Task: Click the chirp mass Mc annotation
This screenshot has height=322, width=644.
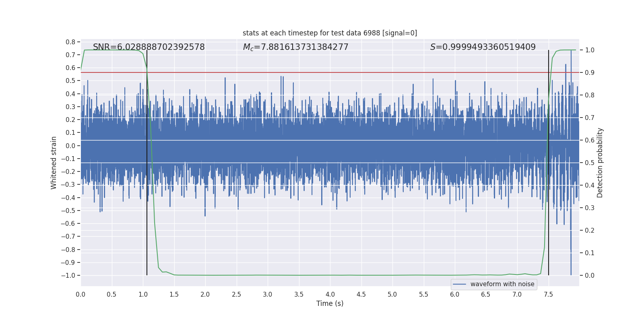Action: pyautogui.click(x=295, y=47)
